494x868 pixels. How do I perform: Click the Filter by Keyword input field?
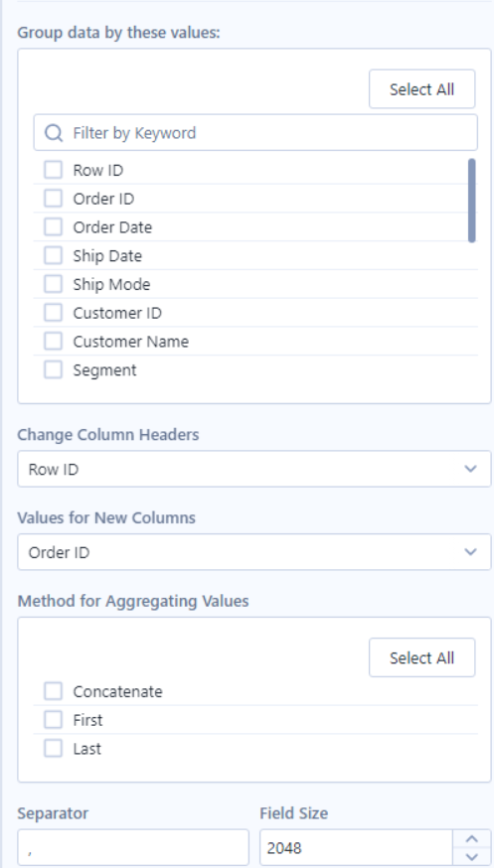(255, 133)
